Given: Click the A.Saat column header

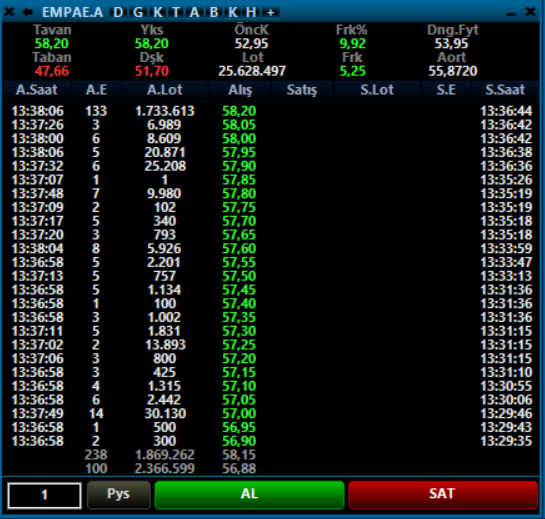Looking at the screenshot, I should [x=36, y=90].
